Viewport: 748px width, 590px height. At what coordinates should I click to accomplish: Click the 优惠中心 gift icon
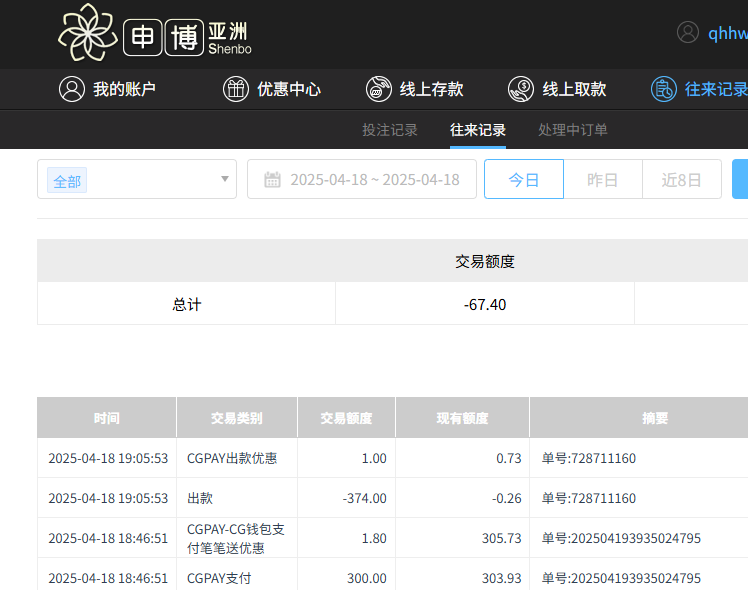(235, 89)
